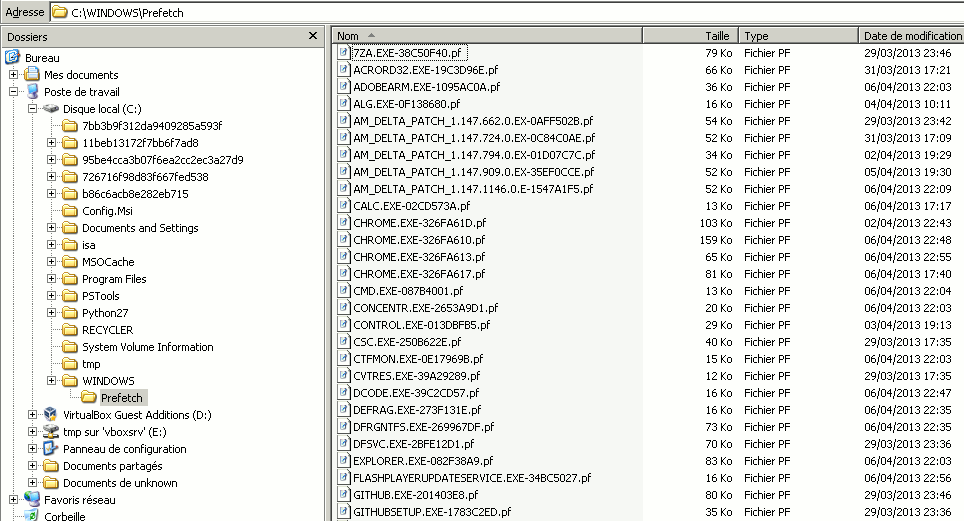Expand the Documents and Settings node

coord(52,228)
